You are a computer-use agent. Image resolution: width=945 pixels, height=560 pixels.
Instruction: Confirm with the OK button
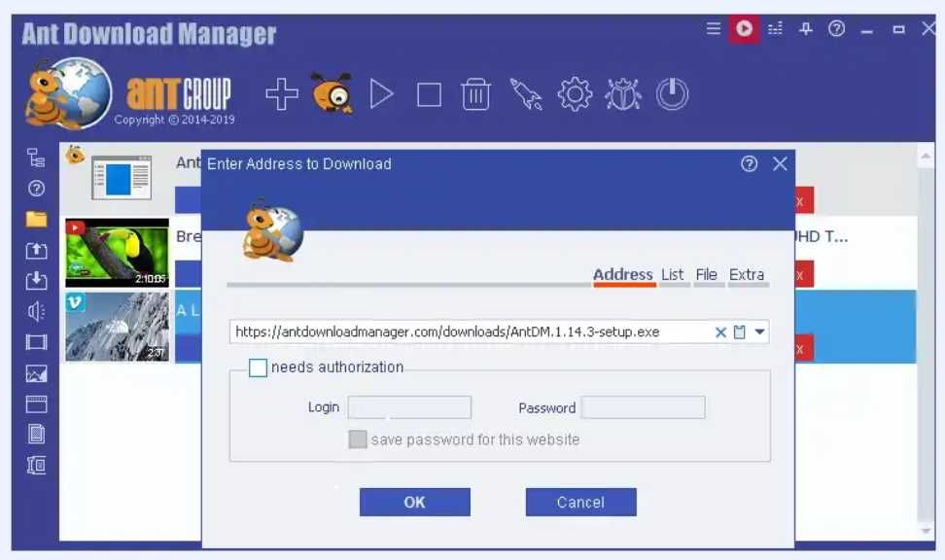point(414,502)
